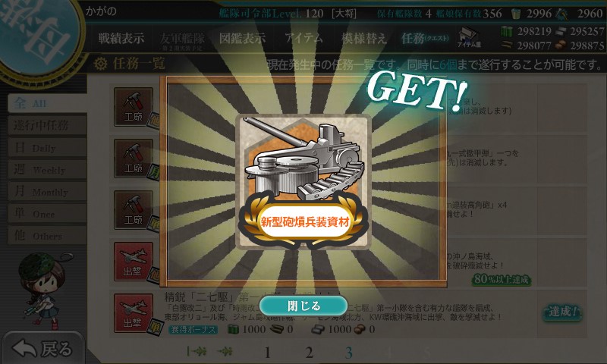
Task: Open 模様替え furniture menu
Action: click(363, 38)
